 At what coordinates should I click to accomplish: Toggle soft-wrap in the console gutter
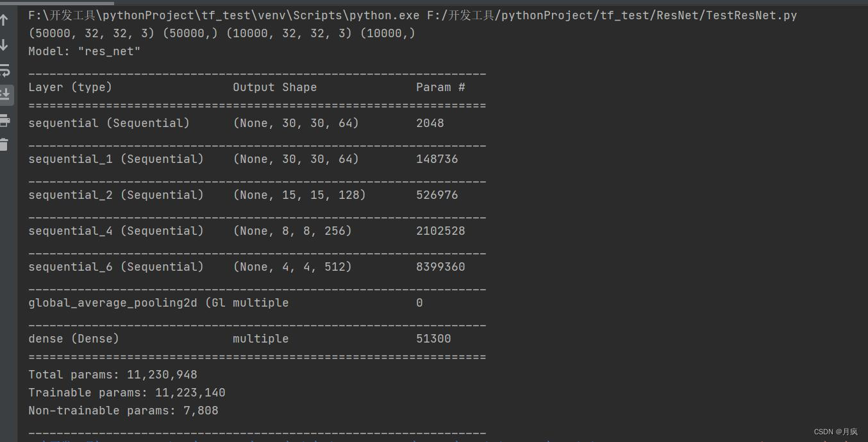pyautogui.click(x=4, y=70)
